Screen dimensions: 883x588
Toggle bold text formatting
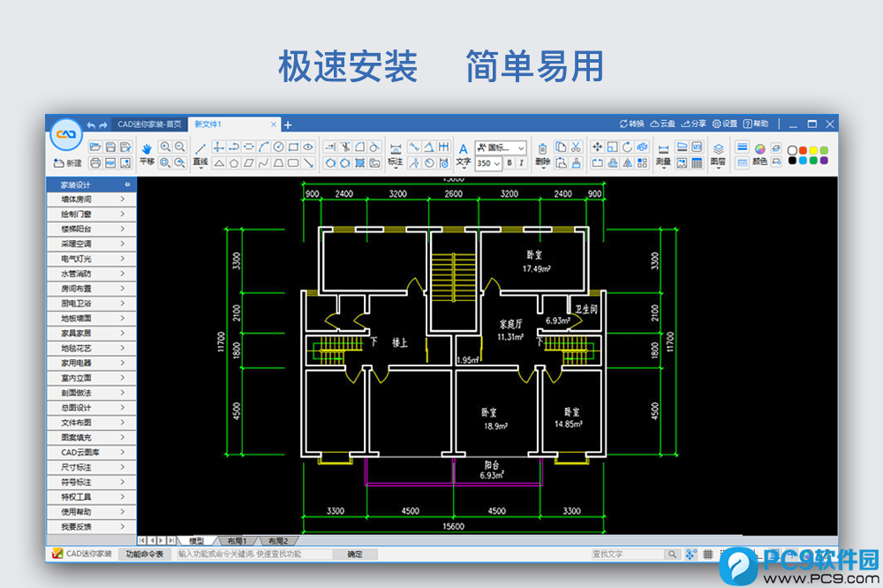click(x=509, y=163)
